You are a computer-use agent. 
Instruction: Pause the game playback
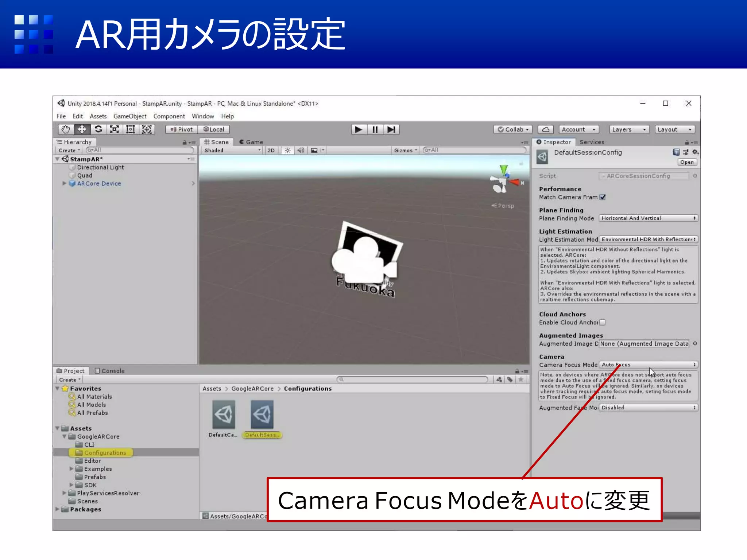(x=375, y=130)
